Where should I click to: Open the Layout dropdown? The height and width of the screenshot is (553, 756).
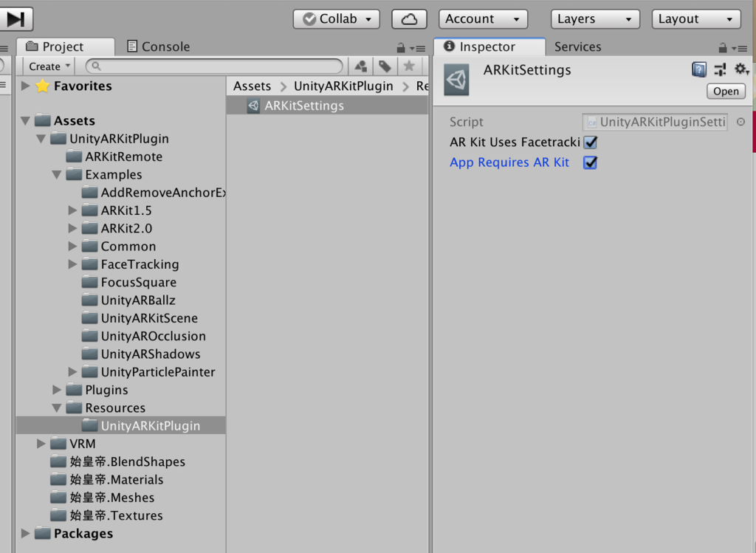pyautogui.click(x=696, y=19)
